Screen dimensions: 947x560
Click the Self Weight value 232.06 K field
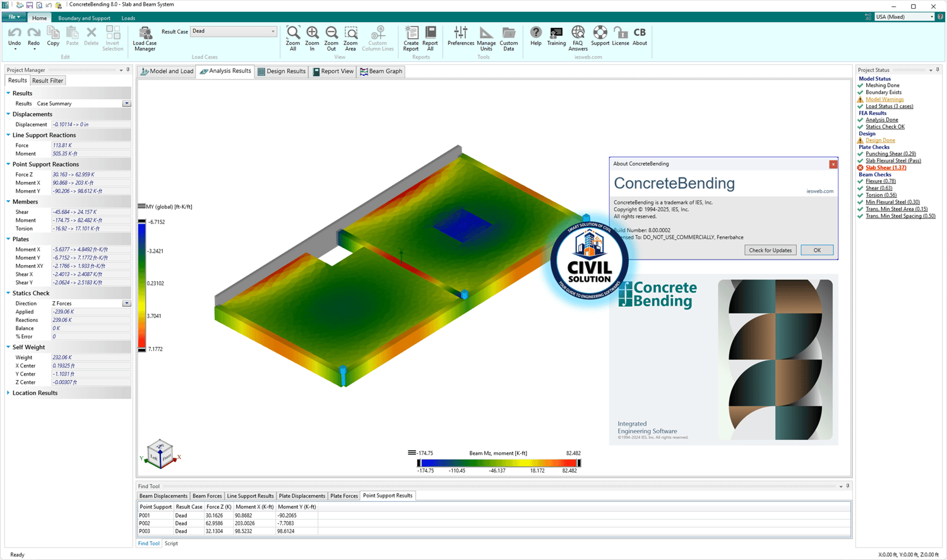point(91,357)
